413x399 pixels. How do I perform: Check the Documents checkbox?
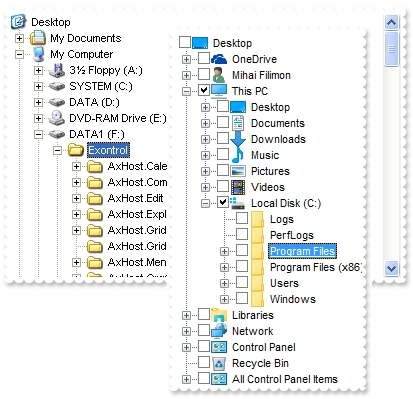pyautogui.click(x=223, y=122)
